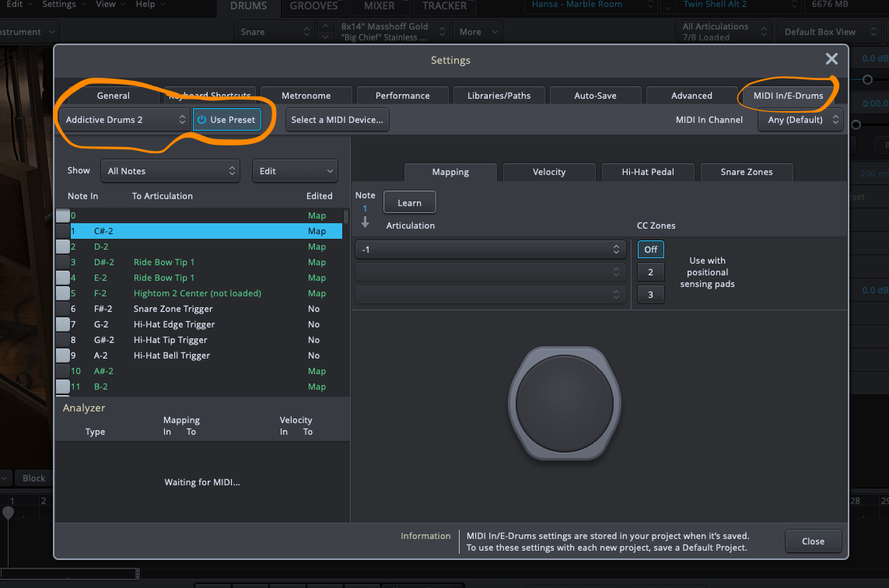The width and height of the screenshot is (889, 588).
Task: Click the Learn button
Action: [409, 203]
